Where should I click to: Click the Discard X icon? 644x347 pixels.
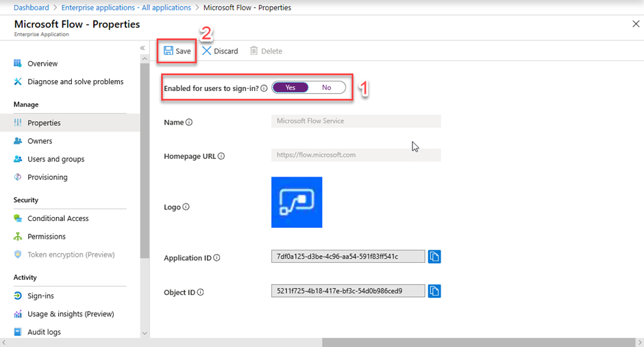click(207, 51)
